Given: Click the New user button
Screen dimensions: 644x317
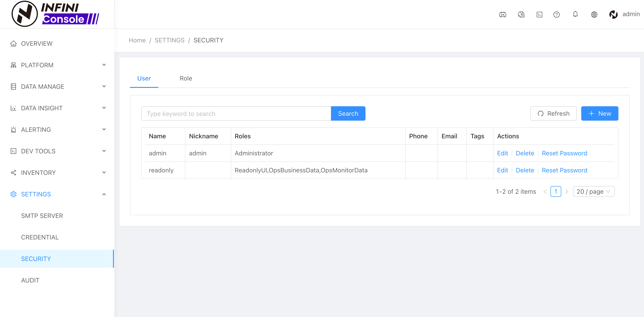Looking at the screenshot, I should 600,113.
